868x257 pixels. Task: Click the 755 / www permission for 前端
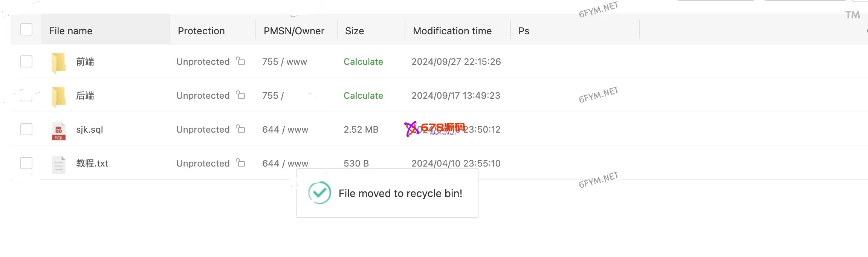284,62
